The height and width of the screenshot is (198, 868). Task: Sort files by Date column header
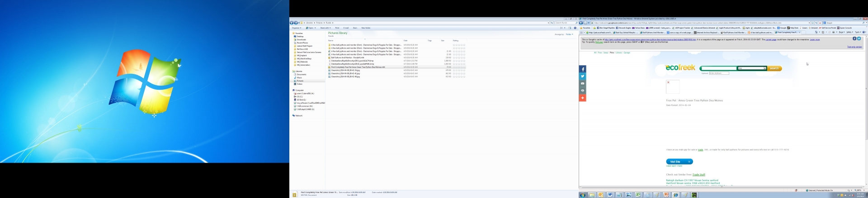click(x=406, y=40)
